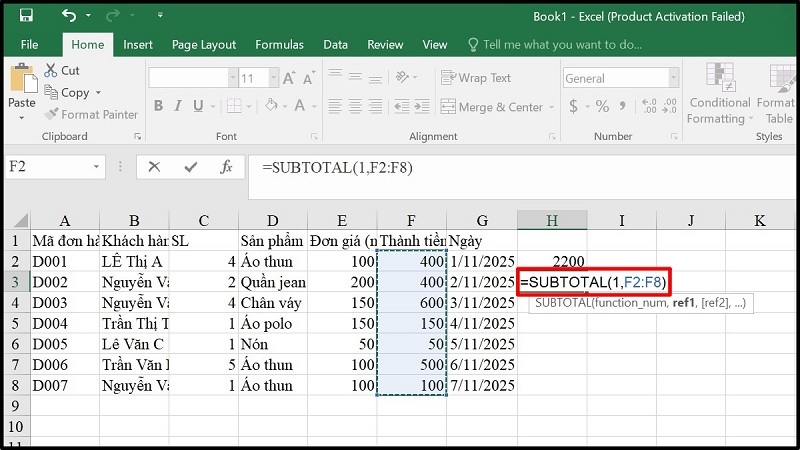Click Decrease Font Size icon
Screen dimensions: 800x450
click(309, 78)
